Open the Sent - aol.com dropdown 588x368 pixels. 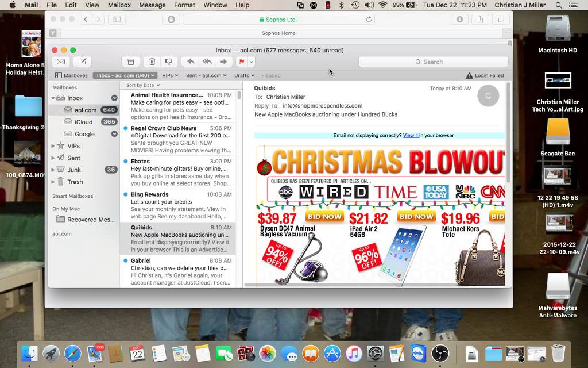pos(206,75)
